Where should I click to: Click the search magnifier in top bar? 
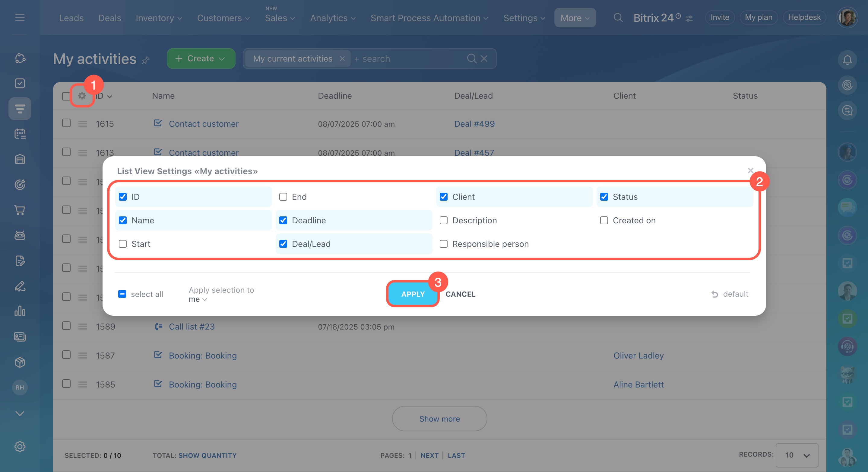(x=618, y=18)
